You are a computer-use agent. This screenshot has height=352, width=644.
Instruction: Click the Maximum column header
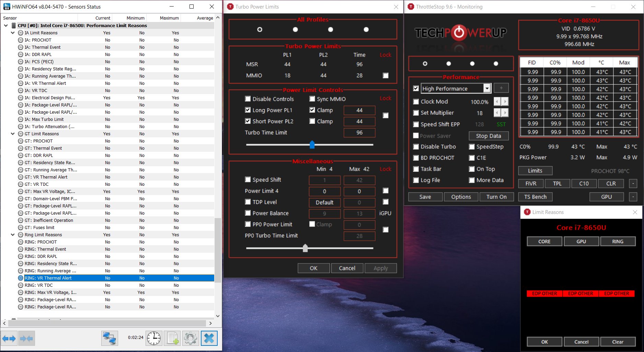pyautogui.click(x=163, y=18)
